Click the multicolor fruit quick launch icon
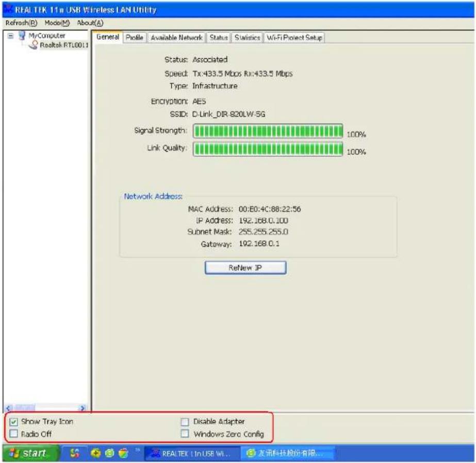Viewport: 476px width, 463px height. coord(123,453)
